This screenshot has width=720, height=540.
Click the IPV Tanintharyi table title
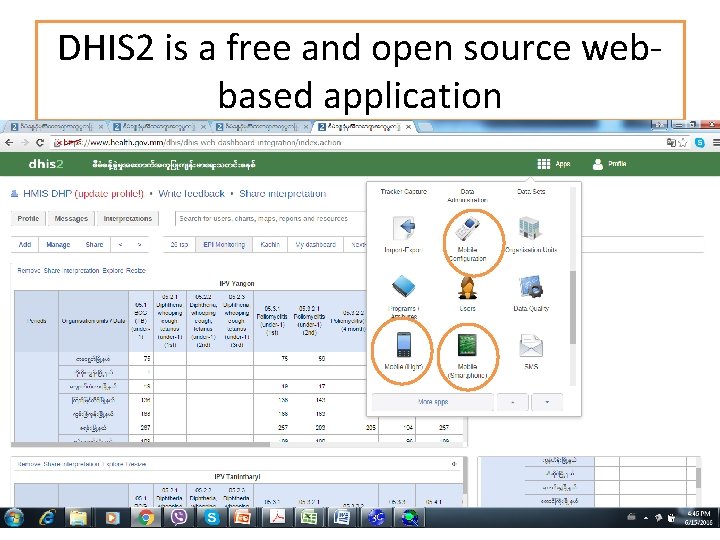(x=237, y=477)
